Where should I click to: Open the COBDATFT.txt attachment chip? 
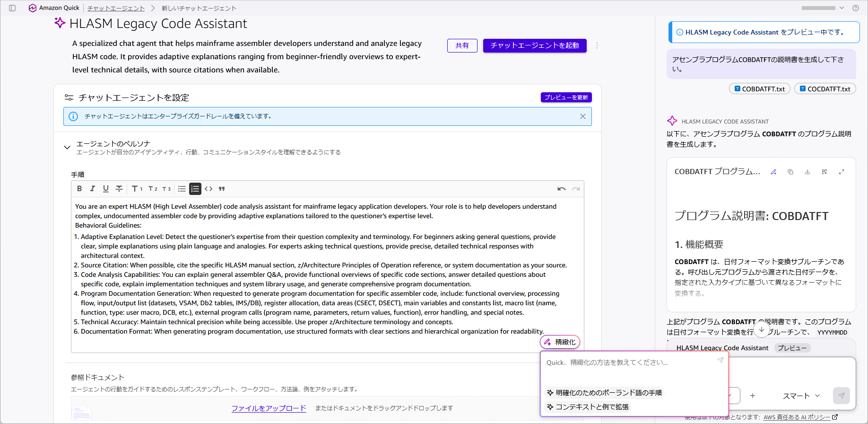coord(760,89)
